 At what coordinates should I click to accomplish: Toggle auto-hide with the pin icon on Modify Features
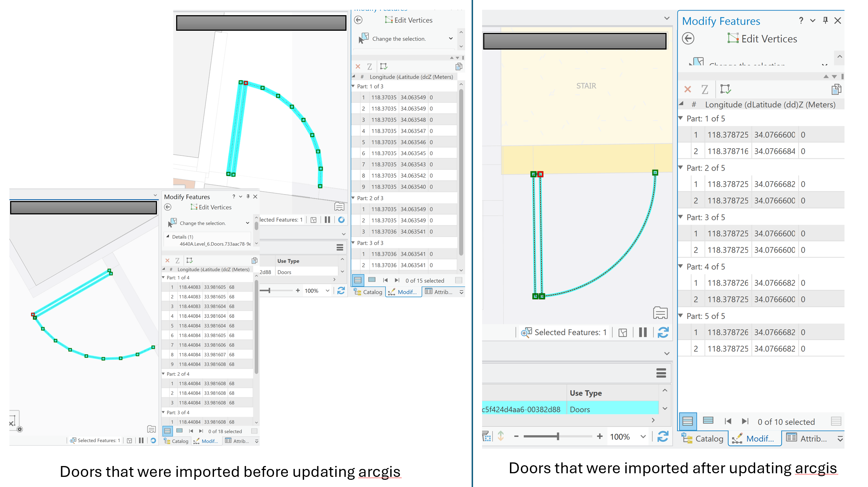pyautogui.click(x=825, y=21)
